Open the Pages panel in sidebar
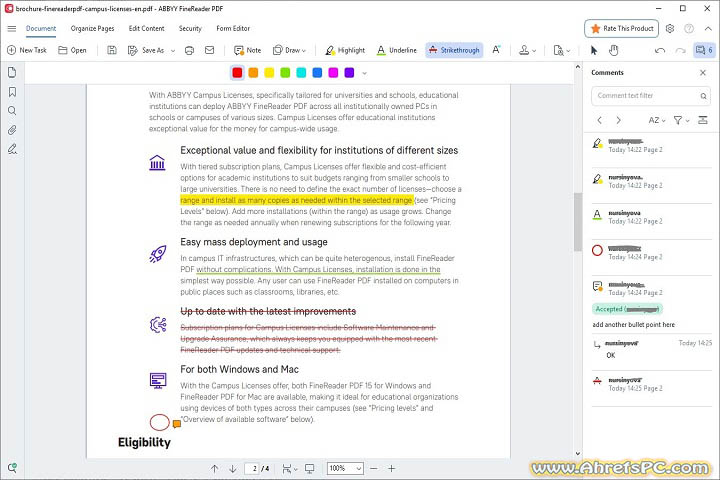Screen dimensions: 720x480 (12, 73)
